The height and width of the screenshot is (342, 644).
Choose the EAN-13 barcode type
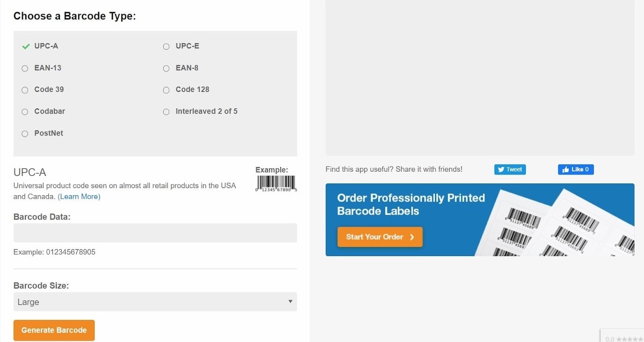point(25,68)
